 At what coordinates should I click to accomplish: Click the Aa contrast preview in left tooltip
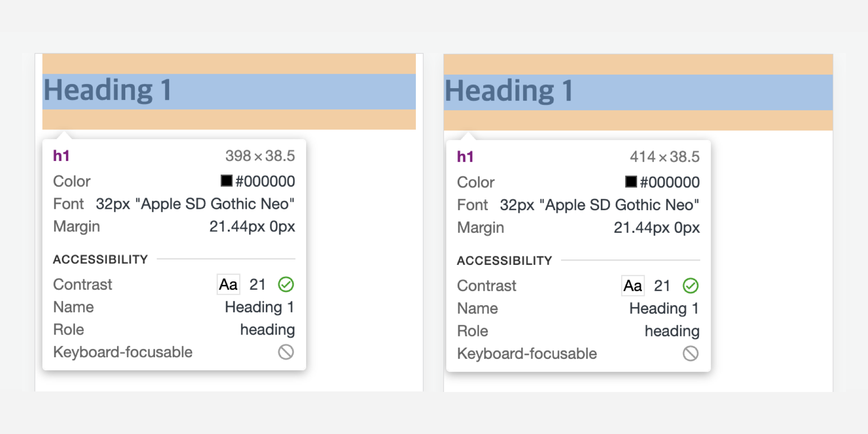[x=228, y=284]
